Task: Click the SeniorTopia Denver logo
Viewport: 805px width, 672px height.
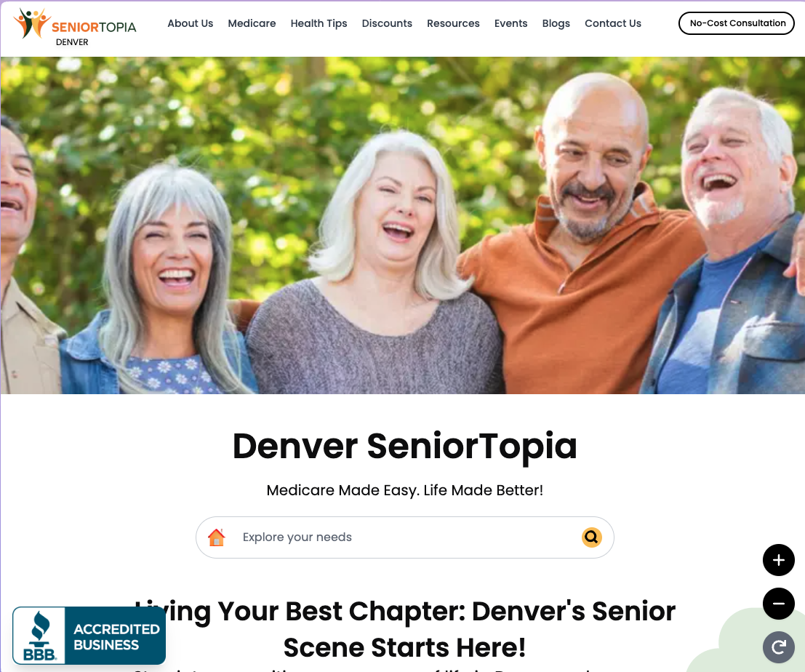Action: click(x=75, y=27)
